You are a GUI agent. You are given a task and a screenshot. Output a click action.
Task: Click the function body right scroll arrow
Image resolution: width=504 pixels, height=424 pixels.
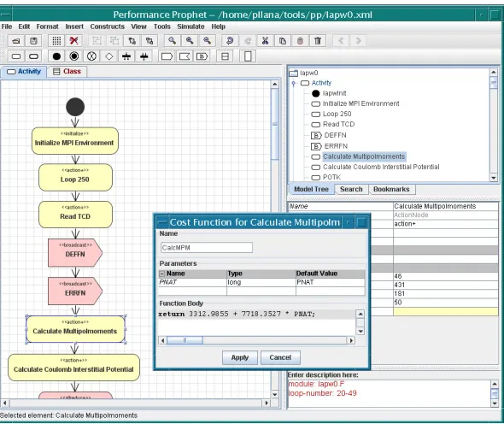(351, 340)
